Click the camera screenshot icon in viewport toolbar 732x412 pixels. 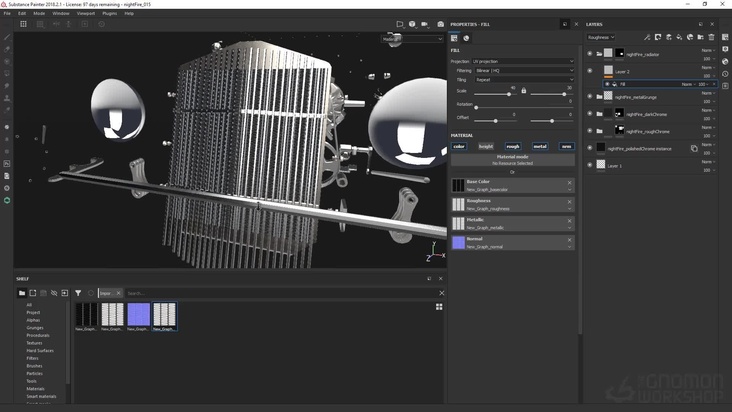(440, 24)
